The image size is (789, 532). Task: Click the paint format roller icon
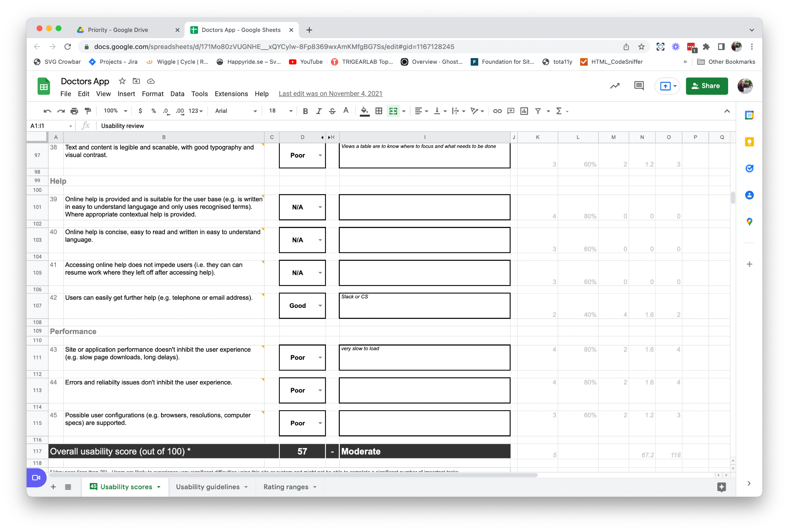coord(88,111)
